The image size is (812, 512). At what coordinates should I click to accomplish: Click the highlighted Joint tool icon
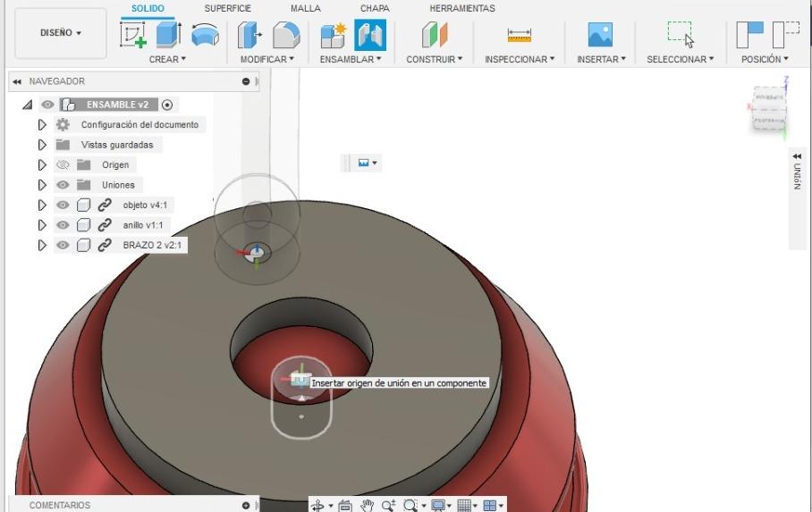pyautogui.click(x=369, y=35)
